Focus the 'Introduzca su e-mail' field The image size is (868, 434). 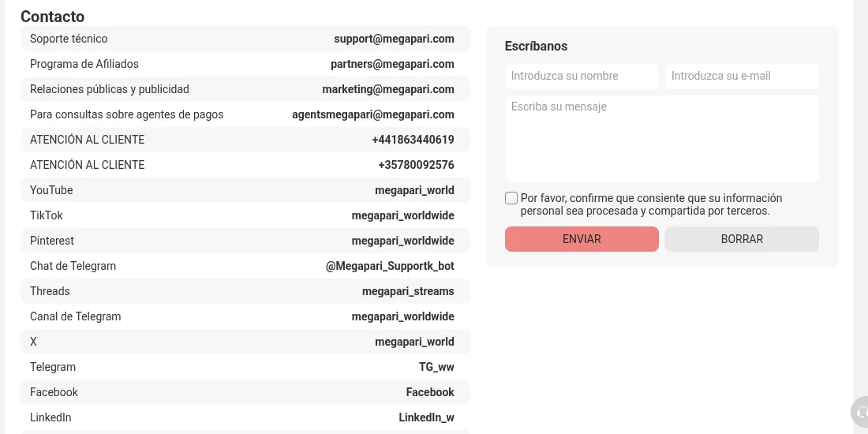742,77
